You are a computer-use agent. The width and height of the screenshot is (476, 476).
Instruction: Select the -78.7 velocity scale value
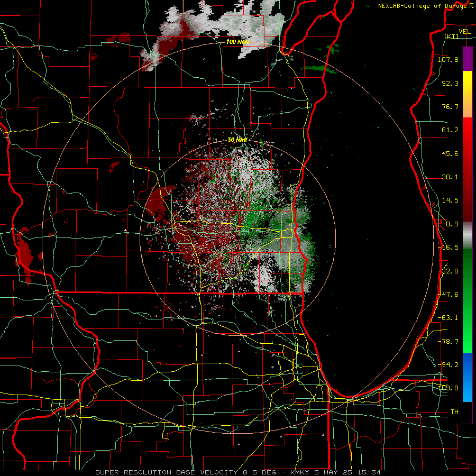[448, 342]
